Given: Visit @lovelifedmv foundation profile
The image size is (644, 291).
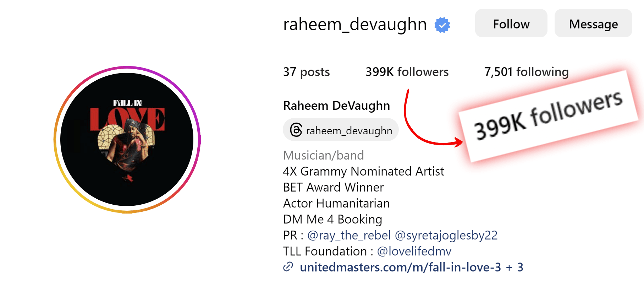Looking at the screenshot, I should pyautogui.click(x=414, y=251).
